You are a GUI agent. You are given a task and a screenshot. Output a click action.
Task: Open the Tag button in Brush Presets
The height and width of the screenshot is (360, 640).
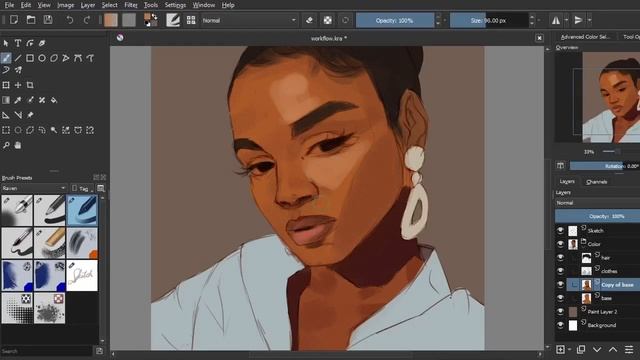pyautogui.click(x=81, y=188)
